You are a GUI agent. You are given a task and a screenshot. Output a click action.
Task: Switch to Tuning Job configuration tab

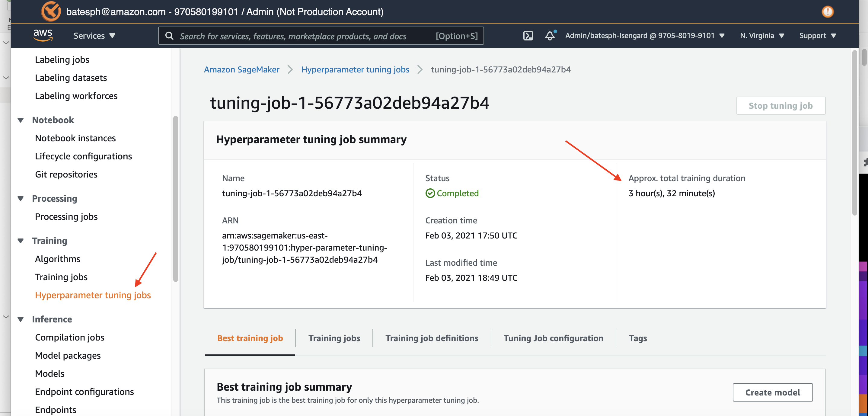click(x=553, y=338)
